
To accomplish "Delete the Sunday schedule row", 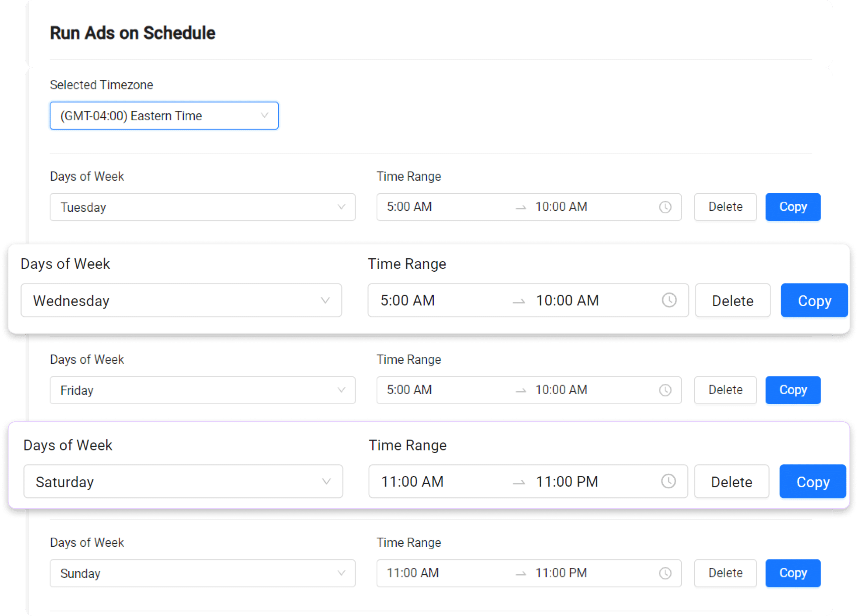I will click(x=725, y=573).
